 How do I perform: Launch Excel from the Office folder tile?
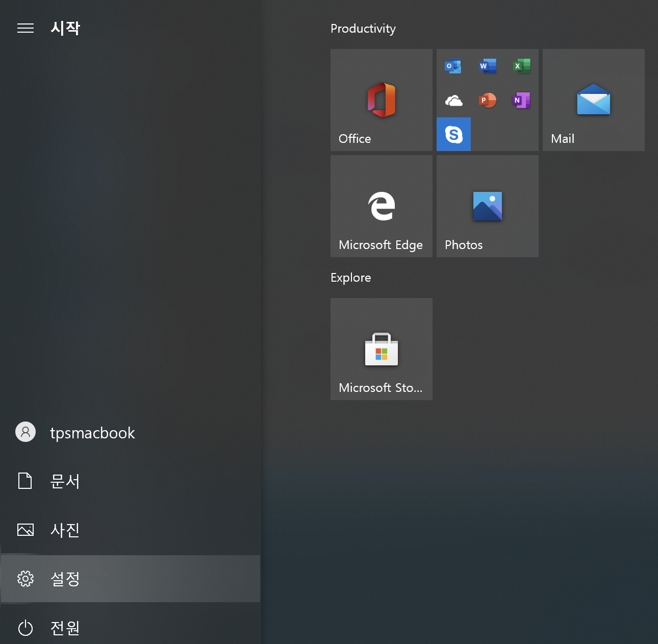[521, 66]
